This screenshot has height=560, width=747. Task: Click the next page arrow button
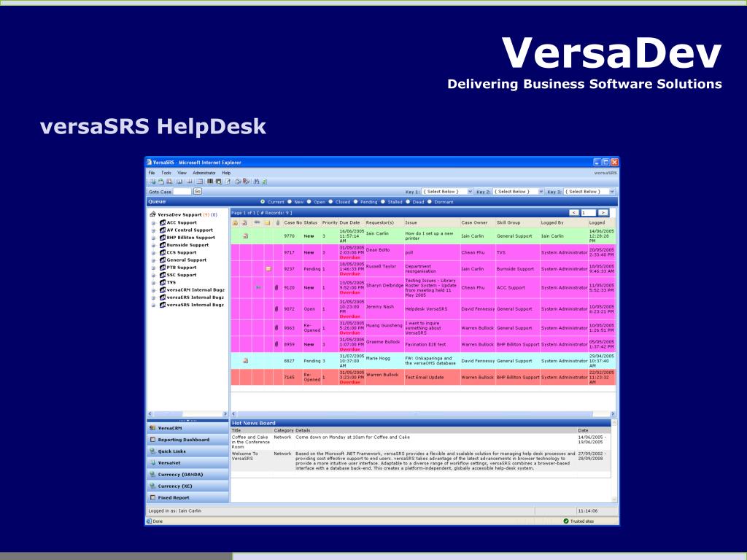click(x=603, y=212)
